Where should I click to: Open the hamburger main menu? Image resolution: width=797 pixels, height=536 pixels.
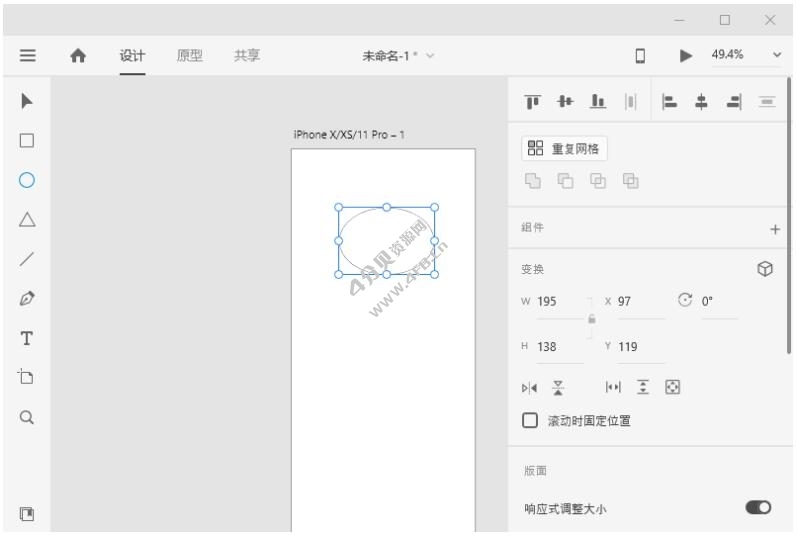27,55
